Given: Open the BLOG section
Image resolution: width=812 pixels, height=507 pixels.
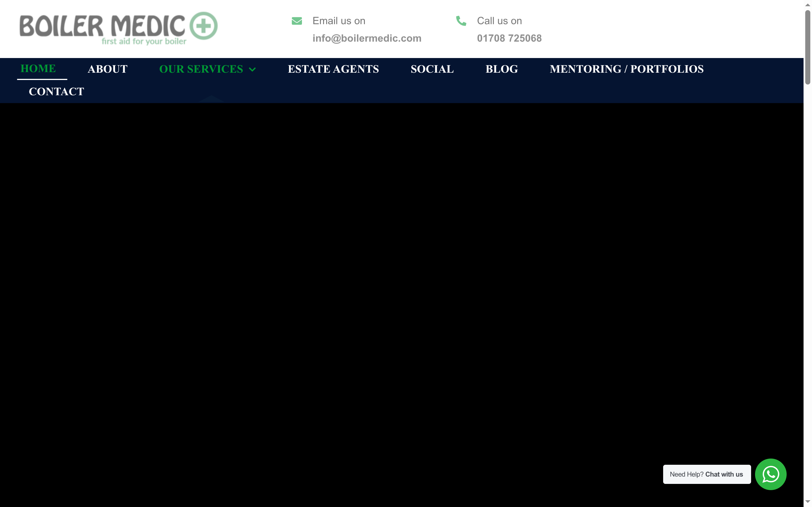Looking at the screenshot, I should click(502, 69).
